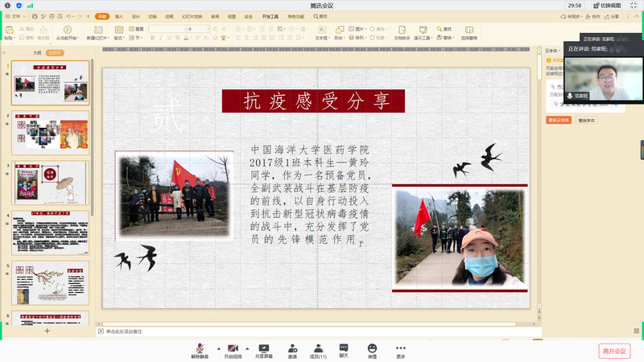Expand video options arrow beside camera
Screen dimensions: 644x362
click(x=247, y=348)
